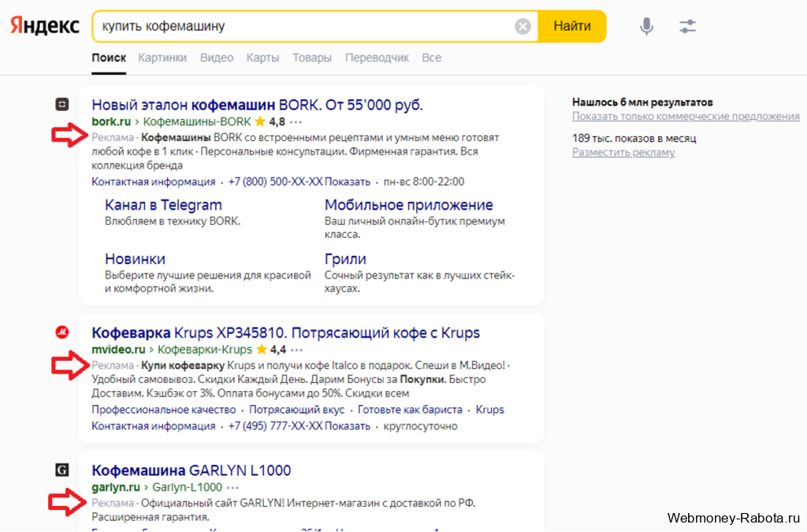Click the M.Video red favicon
This screenshot has width=807, height=532.
pos(61,333)
